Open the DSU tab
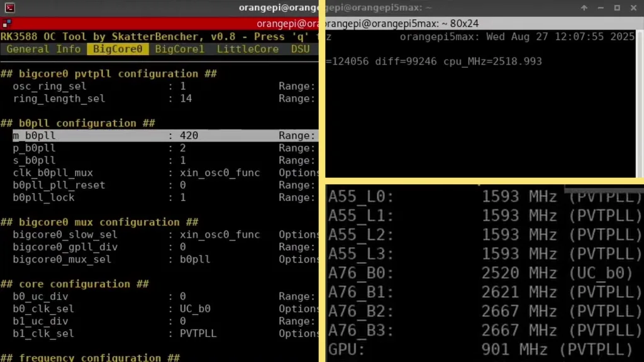 pos(300,49)
